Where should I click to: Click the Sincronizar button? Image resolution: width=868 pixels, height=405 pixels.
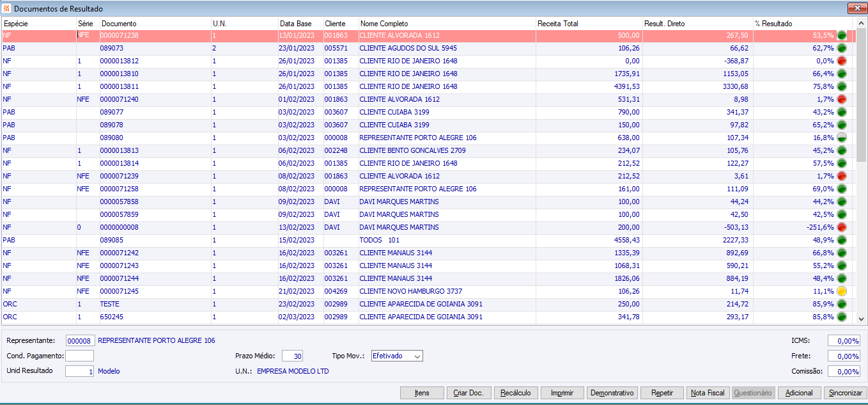[x=845, y=393]
